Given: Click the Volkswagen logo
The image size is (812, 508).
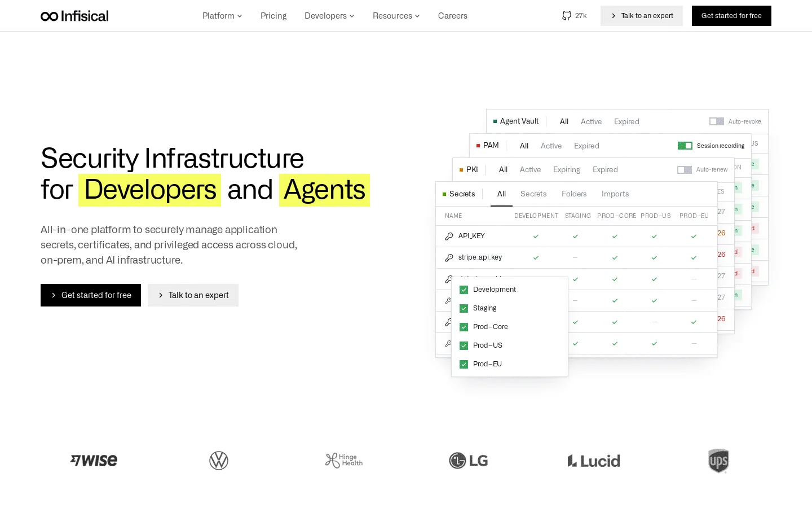Looking at the screenshot, I should [219, 461].
